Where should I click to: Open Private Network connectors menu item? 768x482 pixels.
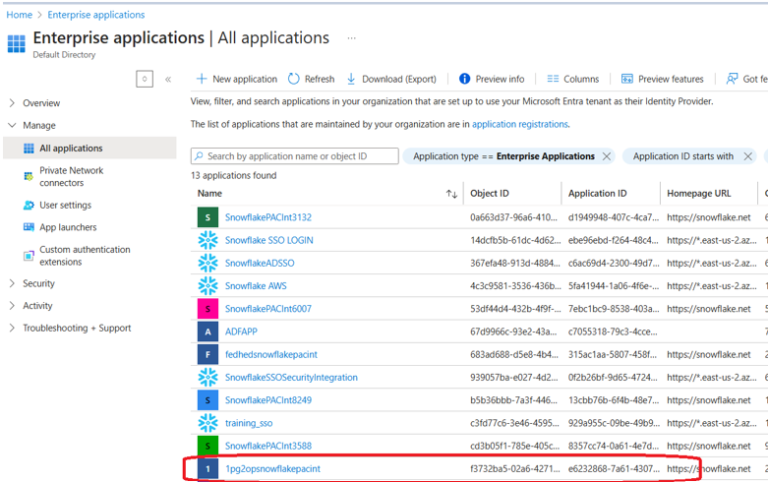pos(71,176)
